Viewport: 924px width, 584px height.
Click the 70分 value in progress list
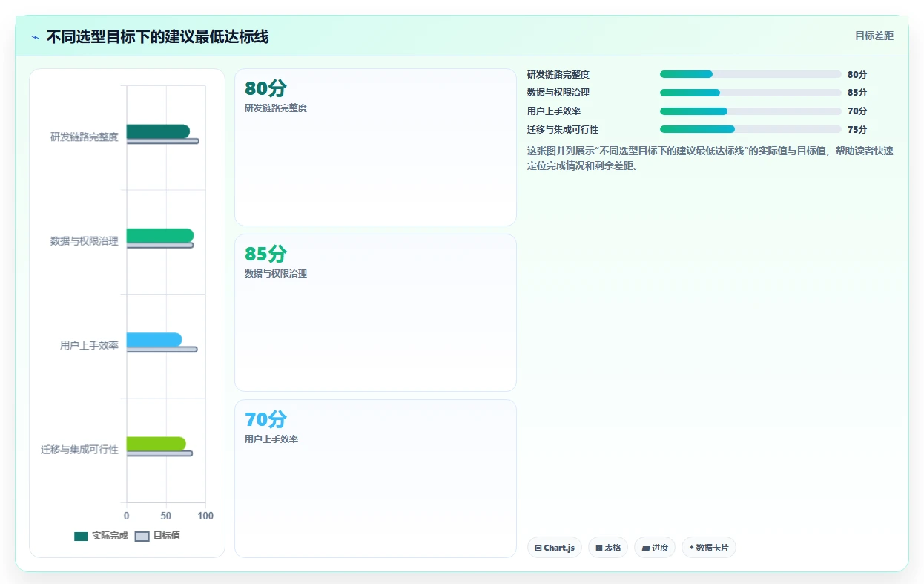tap(857, 111)
